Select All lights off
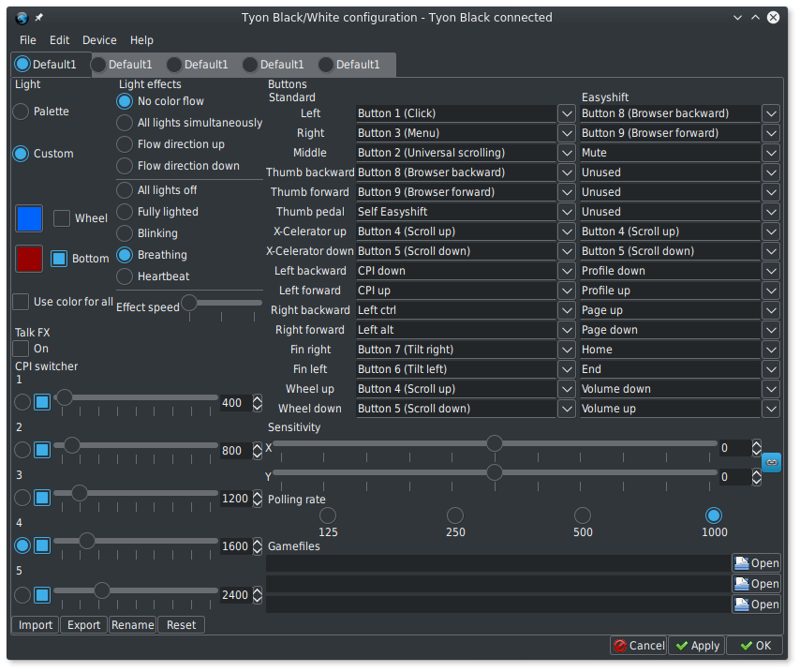Image resolution: width=800 pixels, height=672 pixels. coord(157,190)
